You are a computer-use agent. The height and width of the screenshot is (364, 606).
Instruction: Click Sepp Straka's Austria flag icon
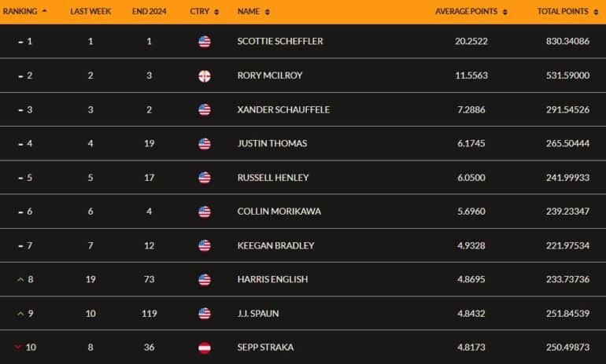coord(205,347)
